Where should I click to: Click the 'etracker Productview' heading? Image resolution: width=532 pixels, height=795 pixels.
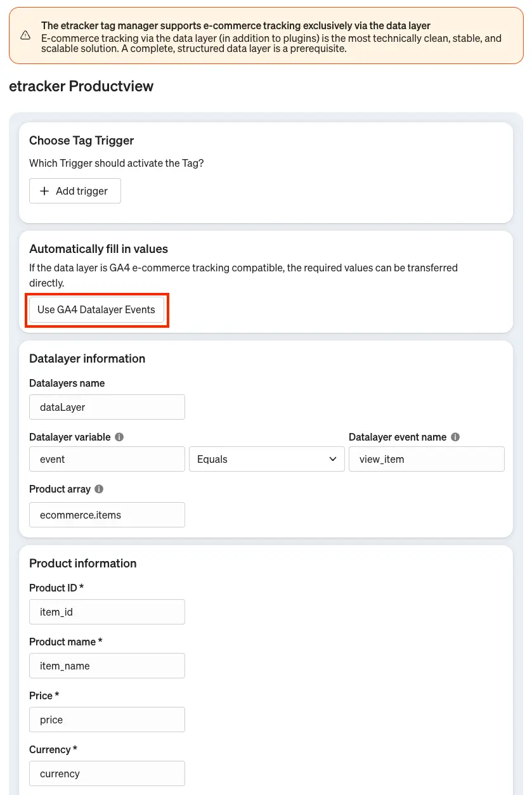[x=81, y=86]
